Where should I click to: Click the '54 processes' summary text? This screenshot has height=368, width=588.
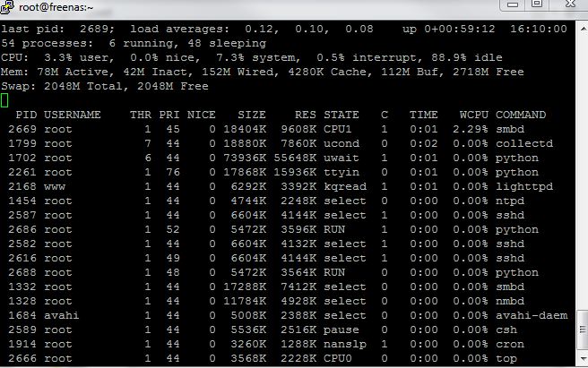[x=47, y=44]
